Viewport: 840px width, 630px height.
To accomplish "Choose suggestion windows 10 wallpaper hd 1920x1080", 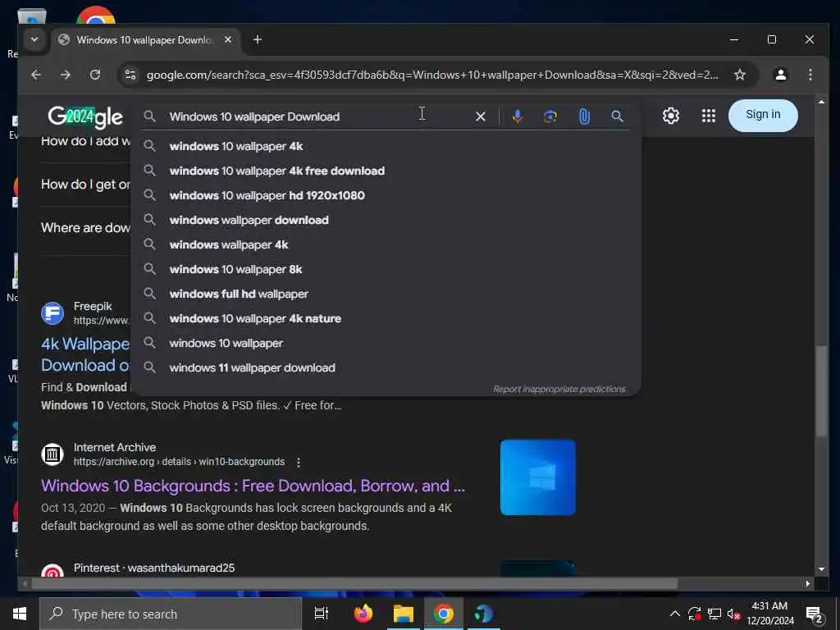I will click(386, 195).
